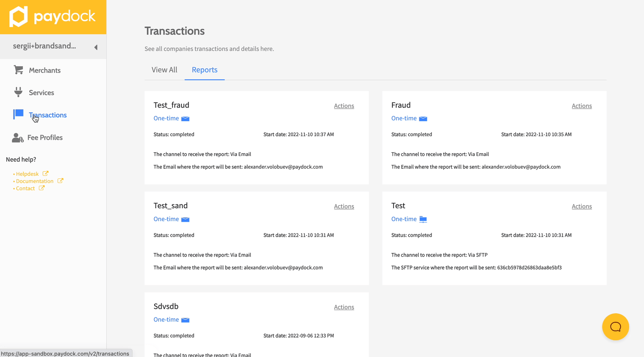Open Actions for the Test_sand report
Screen dimensions: 644x357
344,206
